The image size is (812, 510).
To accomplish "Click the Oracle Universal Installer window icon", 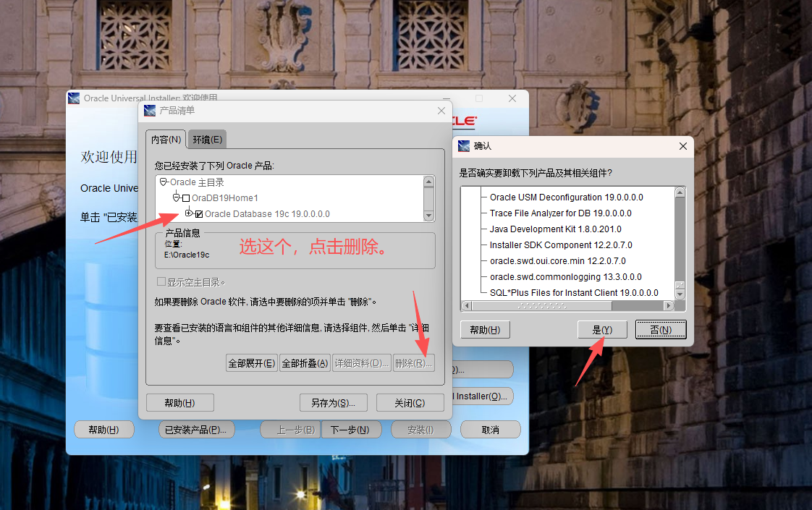I will click(x=74, y=98).
